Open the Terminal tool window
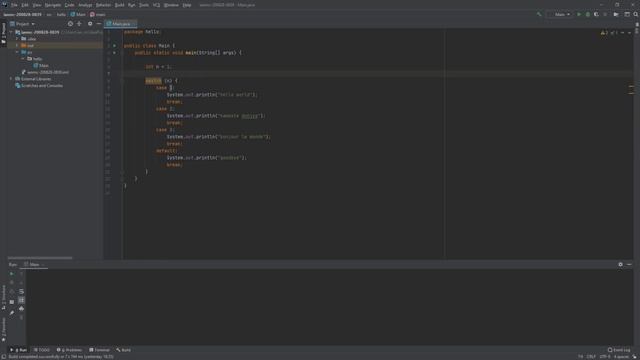 [x=99, y=350]
